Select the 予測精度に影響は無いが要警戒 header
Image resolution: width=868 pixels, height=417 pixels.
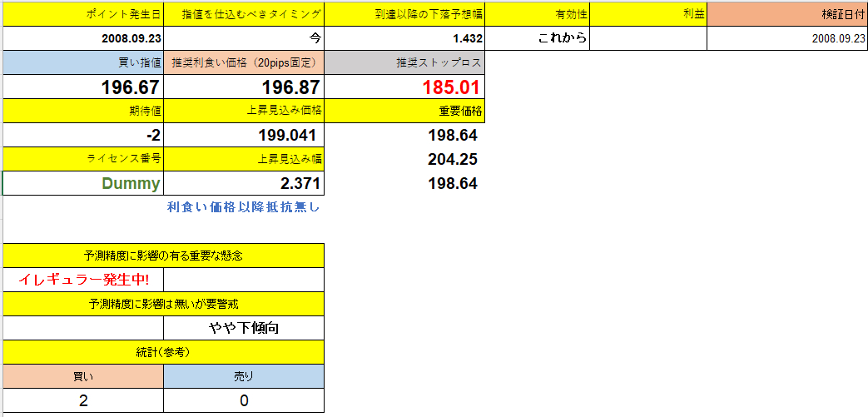pyautogui.click(x=163, y=304)
